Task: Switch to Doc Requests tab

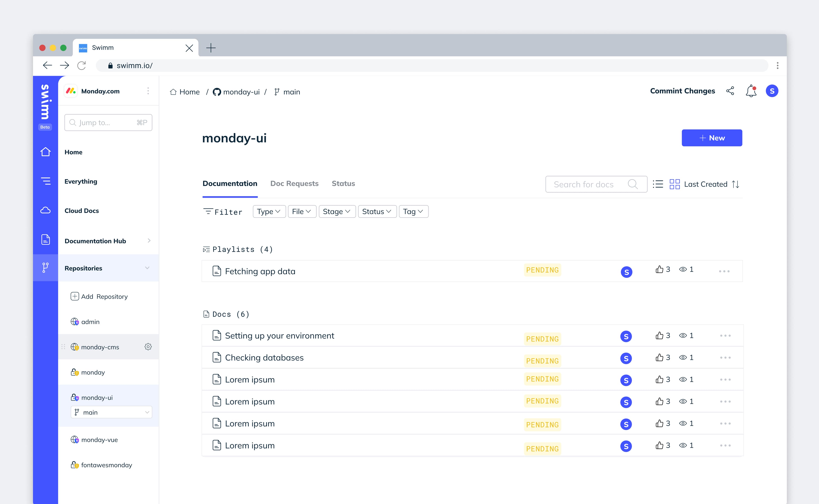Action: (294, 183)
